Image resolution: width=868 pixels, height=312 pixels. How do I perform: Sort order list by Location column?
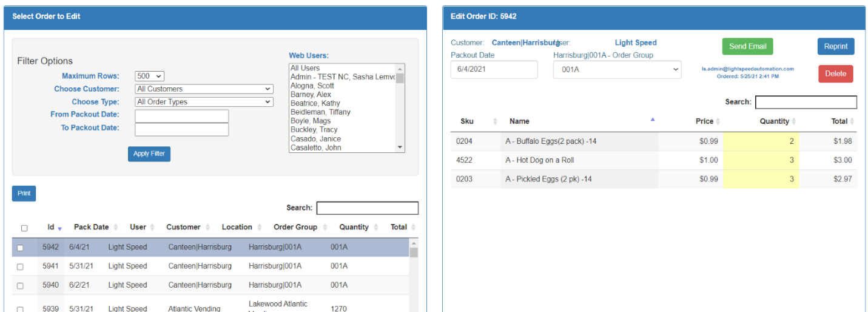241,227
